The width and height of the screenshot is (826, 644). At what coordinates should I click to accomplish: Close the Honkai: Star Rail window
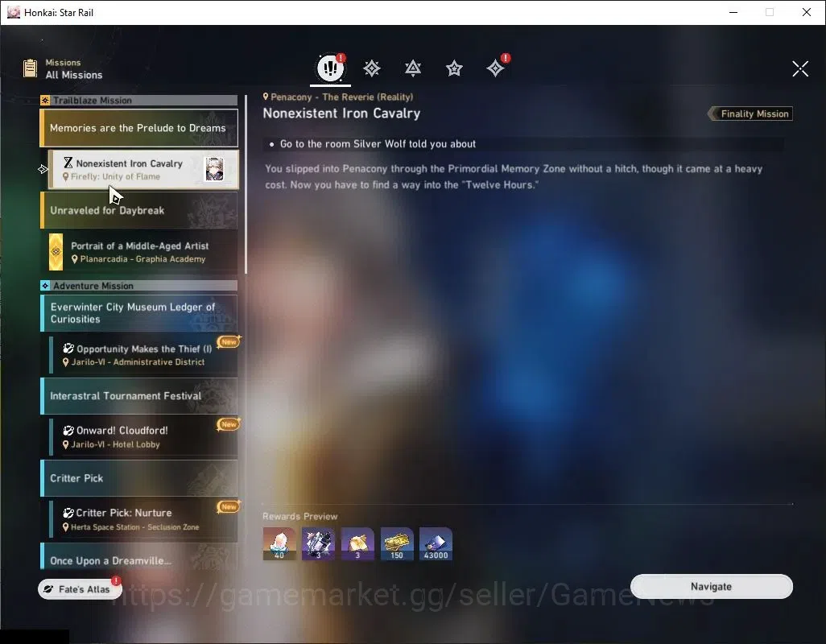(x=807, y=12)
